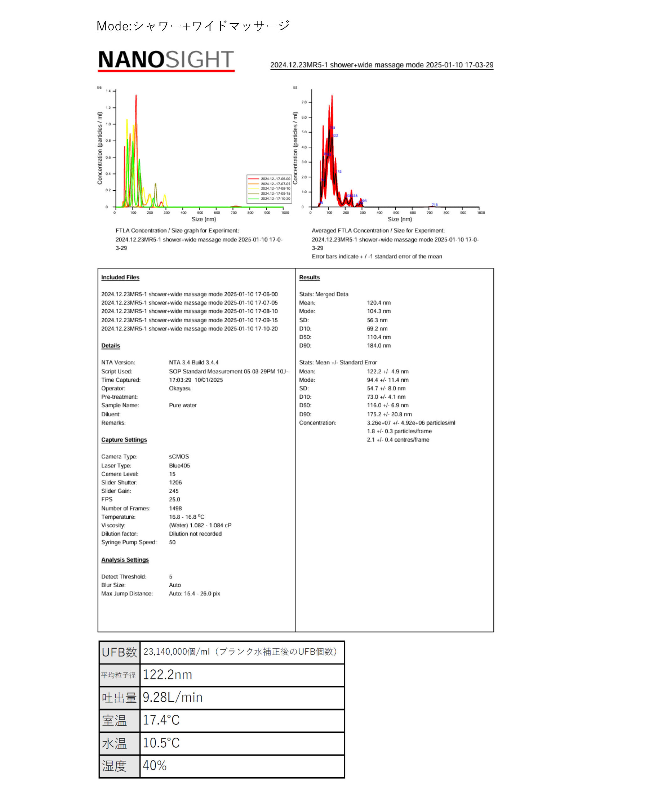Select the file entry ending 17-08-10
672x803 pixels.
(189, 311)
